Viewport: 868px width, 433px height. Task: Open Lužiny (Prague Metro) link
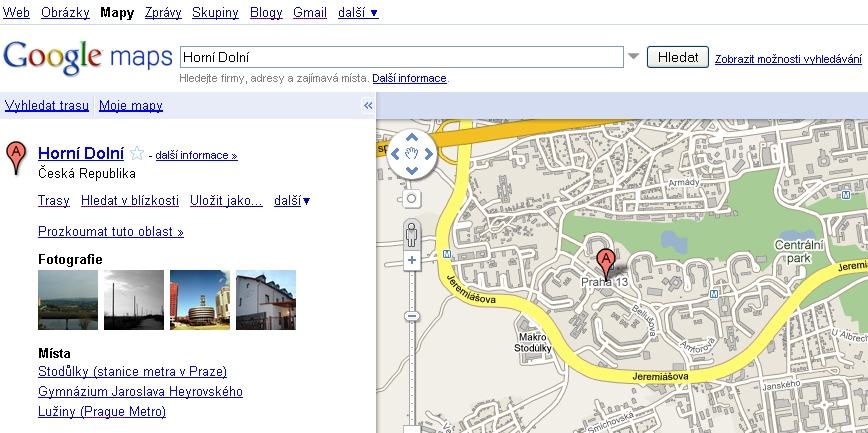point(102,412)
